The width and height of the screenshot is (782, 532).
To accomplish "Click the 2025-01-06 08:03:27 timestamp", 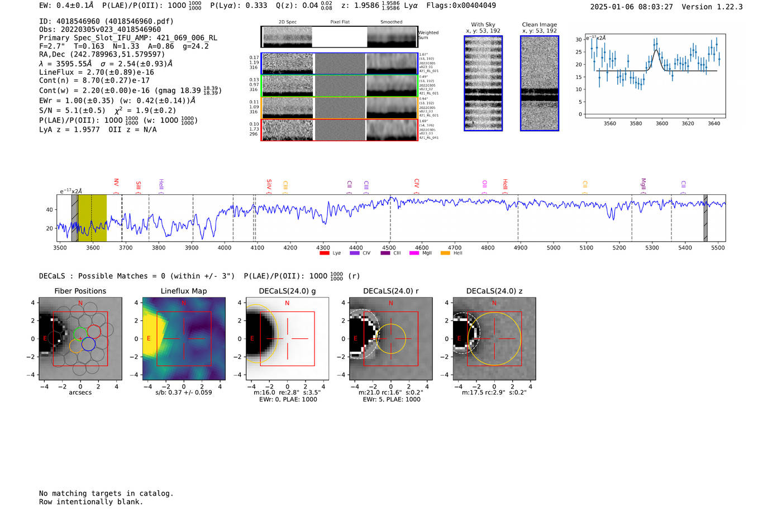I will point(632,7).
